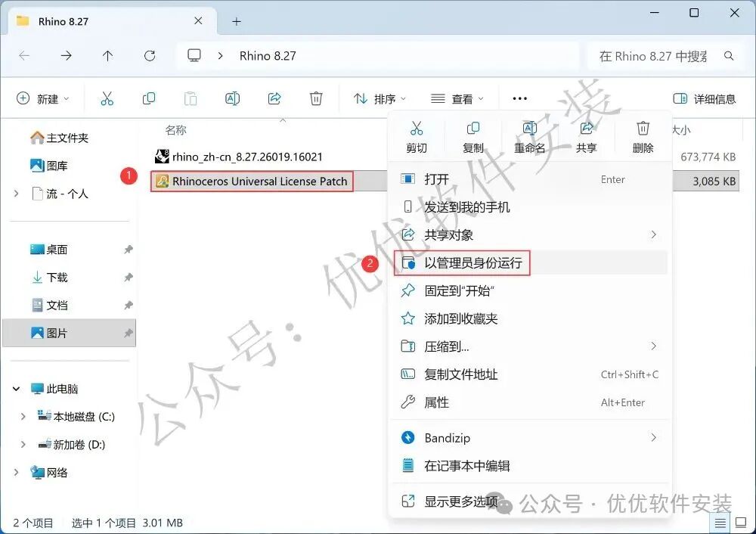756x534 pixels.
Task: Choose 以管理员身份运行
Action: click(530, 263)
